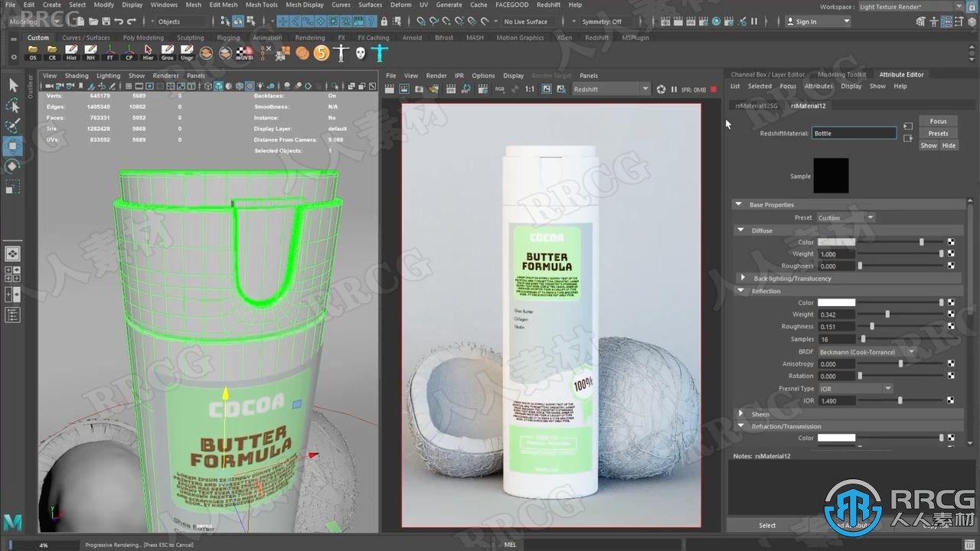Run the FT freeze transform shelf button

click(x=109, y=53)
